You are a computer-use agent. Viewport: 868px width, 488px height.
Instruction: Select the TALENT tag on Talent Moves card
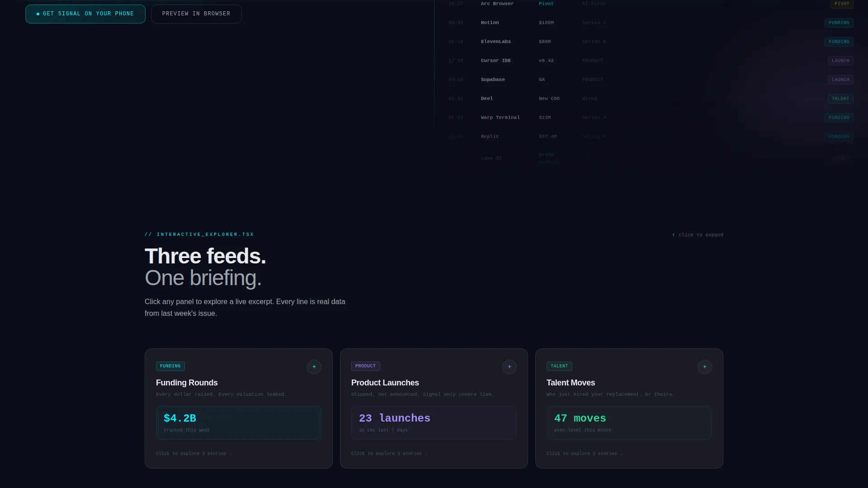tap(559, 366)
